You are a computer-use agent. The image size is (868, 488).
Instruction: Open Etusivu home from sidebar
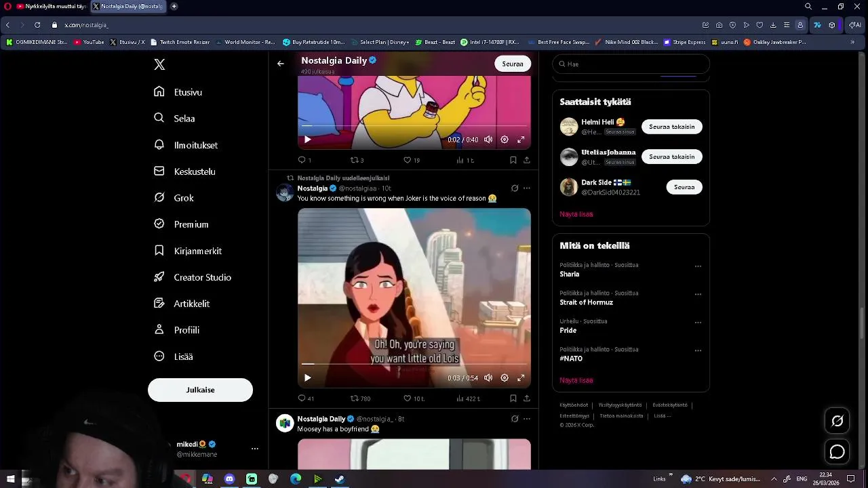pyautogui.click(x=178, y=91)
